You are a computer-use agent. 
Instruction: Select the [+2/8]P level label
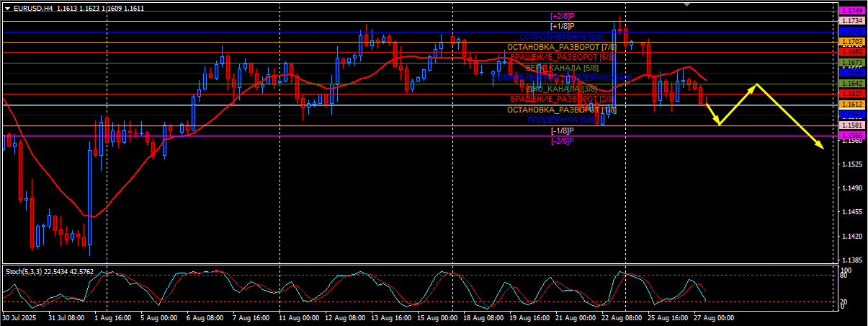tap(563, 16)
